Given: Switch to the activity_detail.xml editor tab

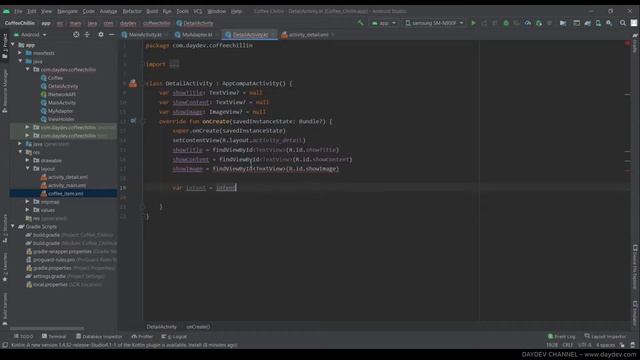Looking at the screenshot, I should [308, 35].
